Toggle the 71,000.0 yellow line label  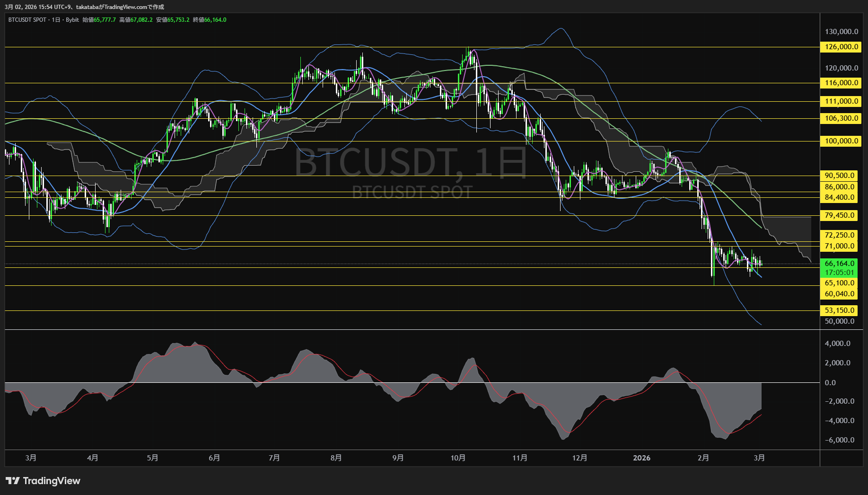point(840,246)
